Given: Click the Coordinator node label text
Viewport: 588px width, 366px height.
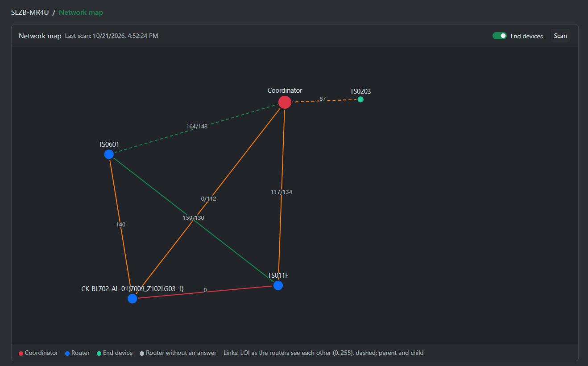Looking at the screenshot, I should tap(285, 90).
